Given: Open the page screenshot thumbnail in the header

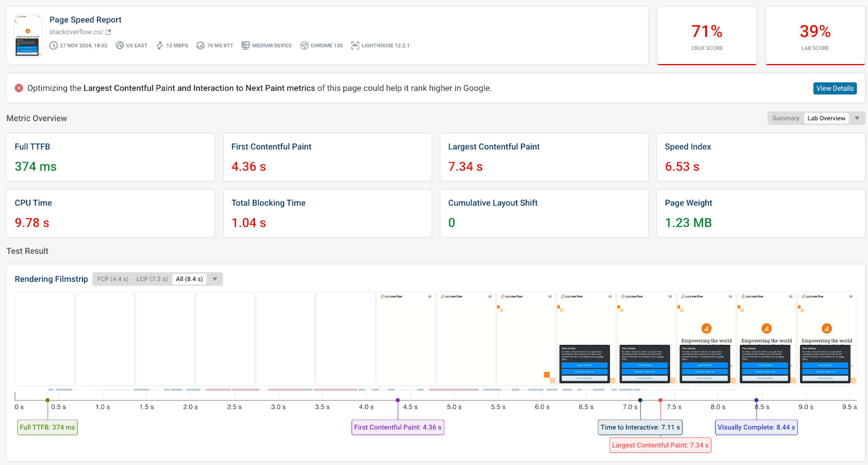Looking at the screenshot, I should 28,35.
